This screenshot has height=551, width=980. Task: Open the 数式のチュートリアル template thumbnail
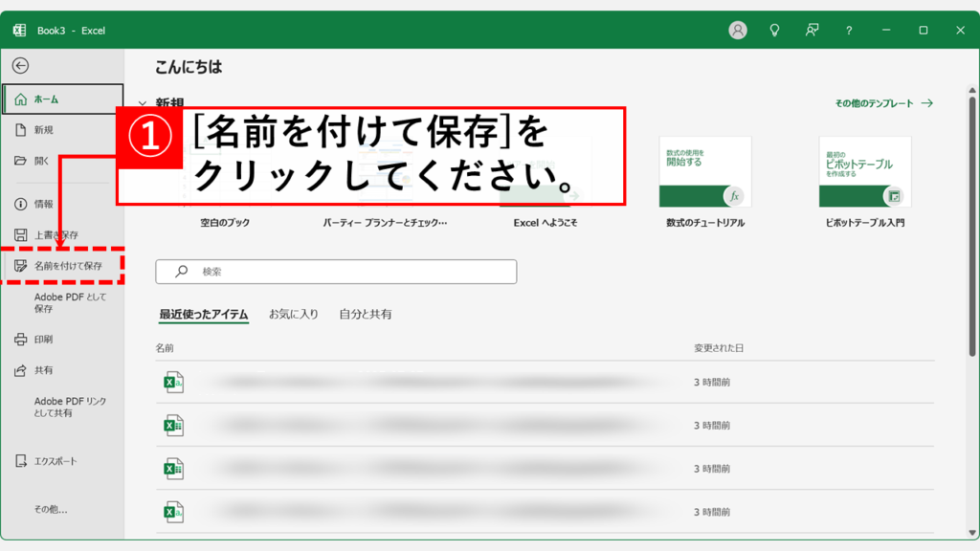(705, 172)
